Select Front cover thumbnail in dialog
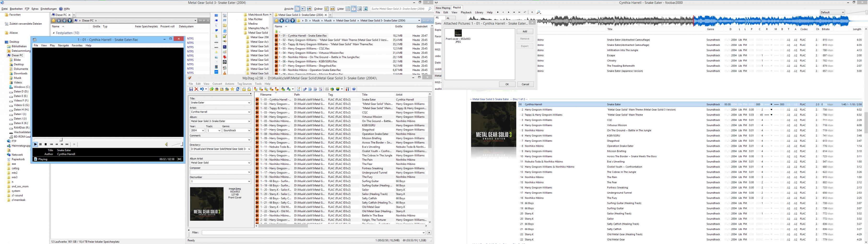 pos(458,33)
